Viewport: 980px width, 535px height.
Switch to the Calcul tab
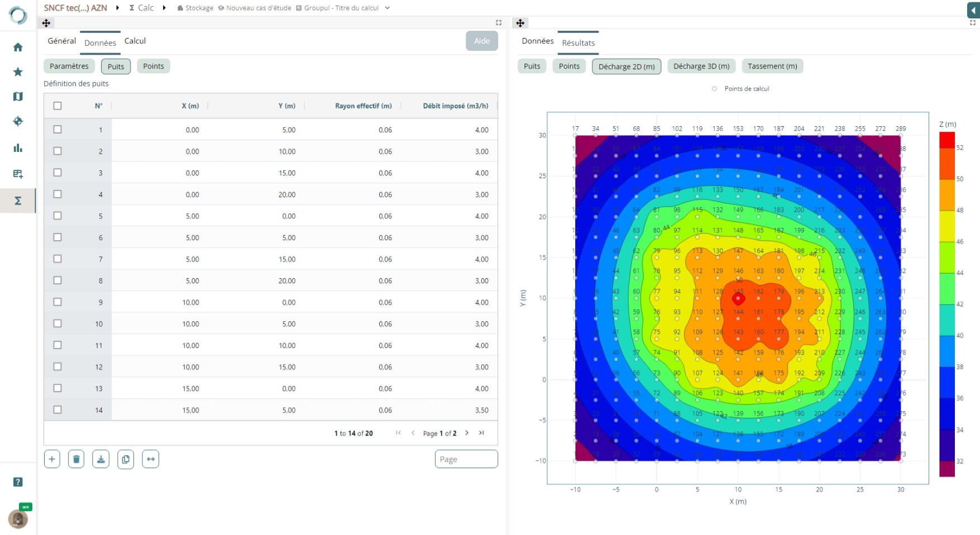pyautogui.click(x=135, y=41)
